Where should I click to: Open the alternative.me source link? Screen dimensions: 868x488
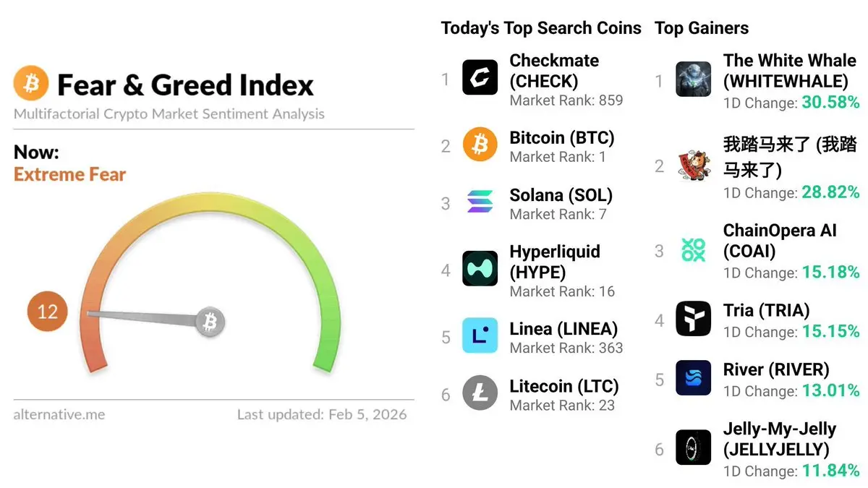click(x=59, y=415)
